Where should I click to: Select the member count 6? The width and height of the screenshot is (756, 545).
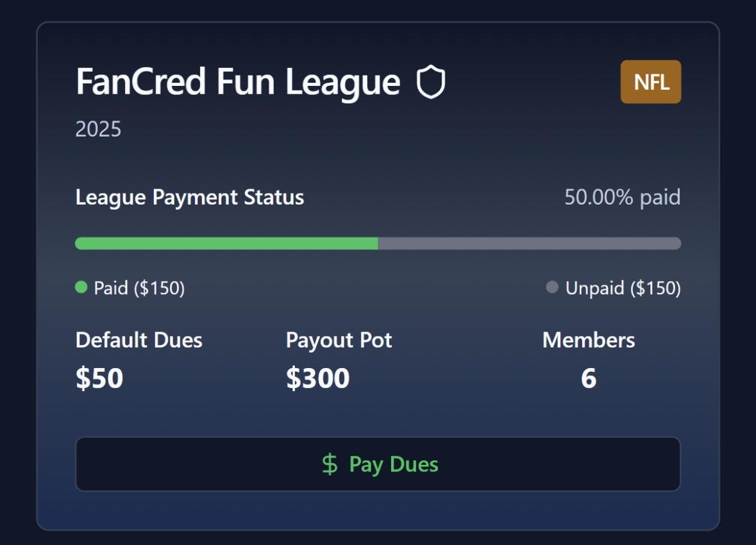[589, 378]
